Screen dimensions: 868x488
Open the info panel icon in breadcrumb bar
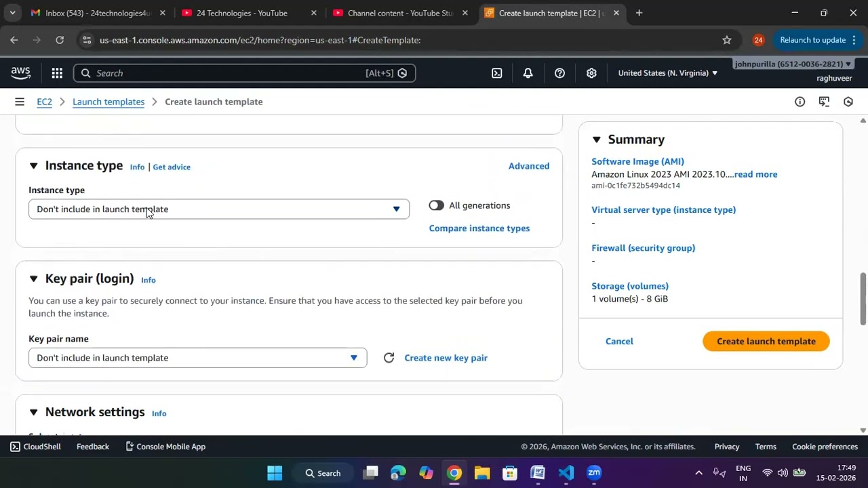[x=800, y=102]
